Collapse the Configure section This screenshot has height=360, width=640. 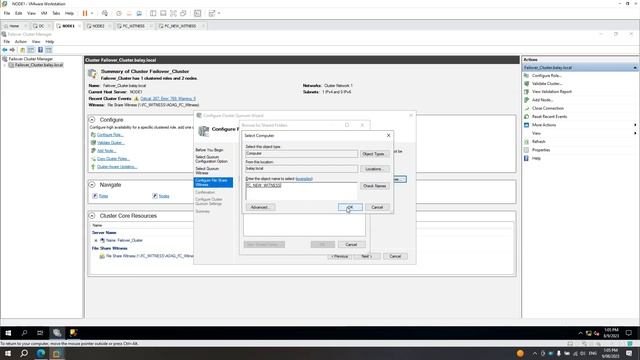click(x=92, y=120)
